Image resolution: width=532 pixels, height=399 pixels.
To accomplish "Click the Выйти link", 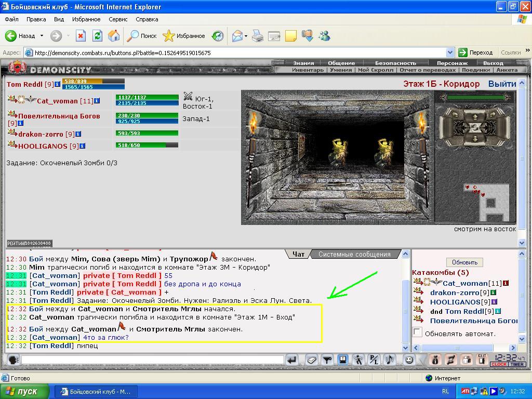I will coord(502,84).
